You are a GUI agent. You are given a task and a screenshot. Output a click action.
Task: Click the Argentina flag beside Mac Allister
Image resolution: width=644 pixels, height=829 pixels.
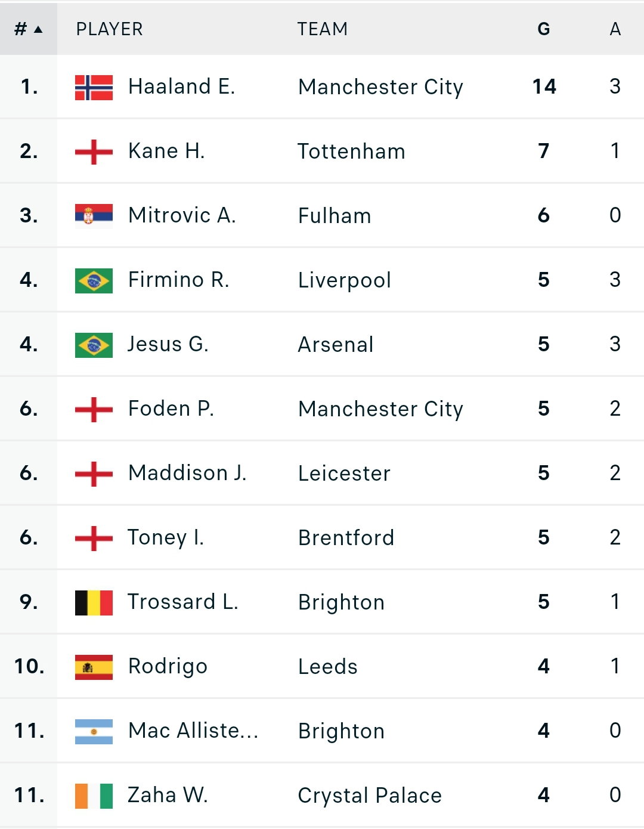pos(94,731)
